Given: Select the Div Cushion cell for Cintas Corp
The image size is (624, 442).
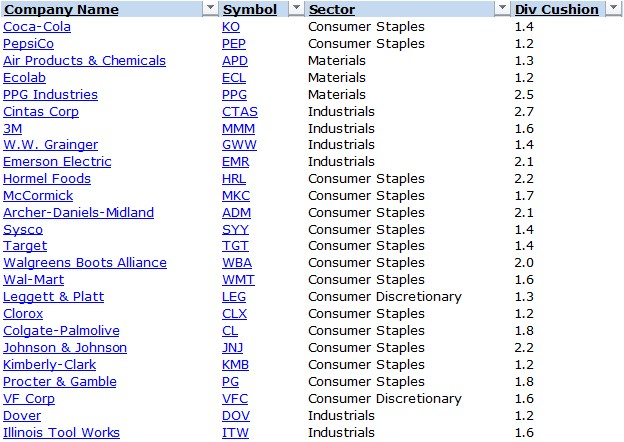Looking at the screenshot, I should (525, 111).
